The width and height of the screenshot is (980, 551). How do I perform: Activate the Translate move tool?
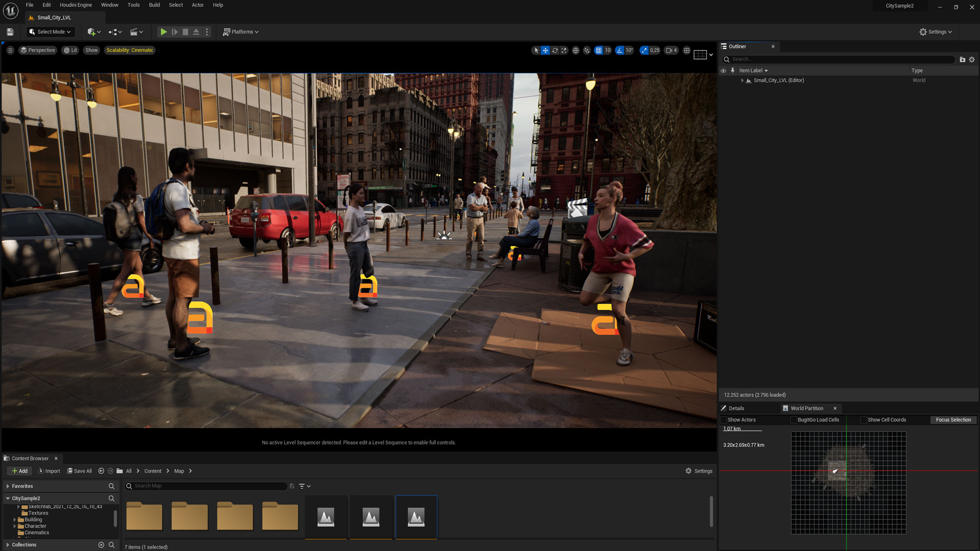pos(545,50)
